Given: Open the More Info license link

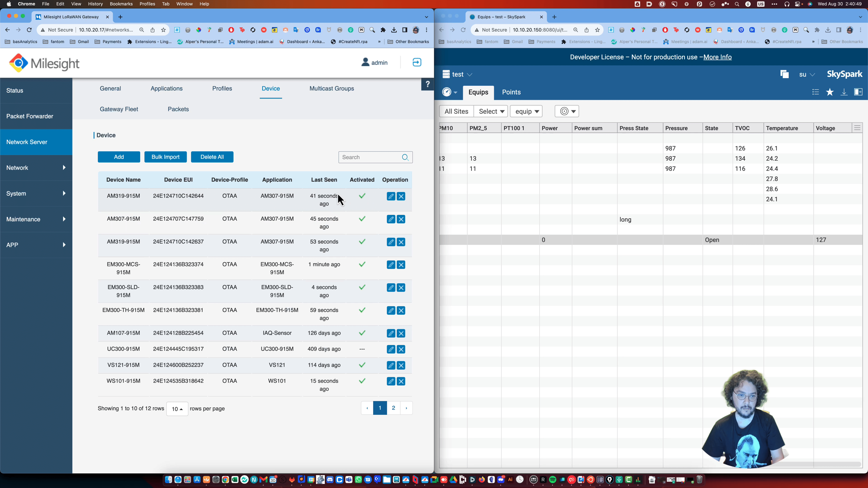Looking at the screenshot, I should coord(717,57).
